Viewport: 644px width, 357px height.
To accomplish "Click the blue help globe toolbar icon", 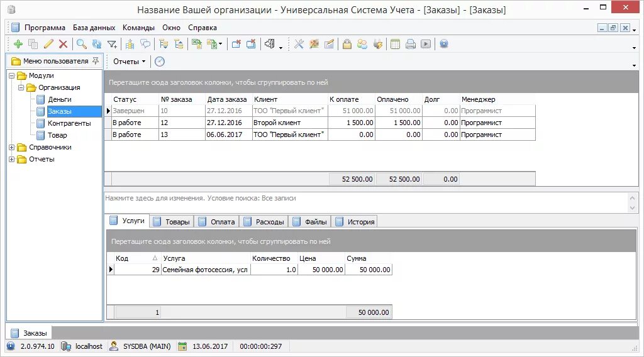I will [x=444, y=44].
